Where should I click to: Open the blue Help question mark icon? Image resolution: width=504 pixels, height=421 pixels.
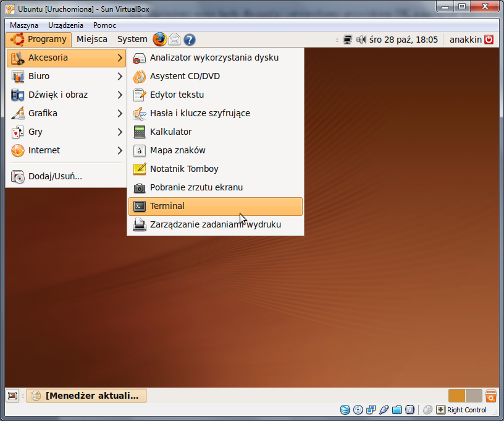tap(190, 40)
